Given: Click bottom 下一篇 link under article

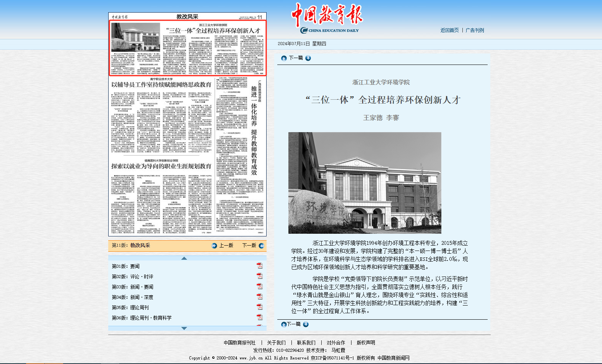Looking at the screenshot, I should coord(293,324).
